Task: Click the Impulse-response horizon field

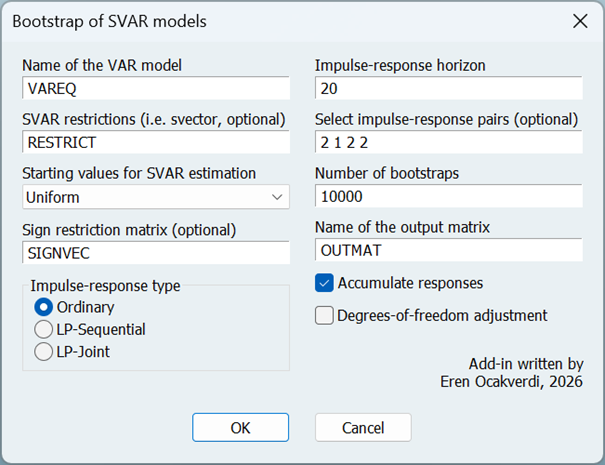Action: (447, 89)
